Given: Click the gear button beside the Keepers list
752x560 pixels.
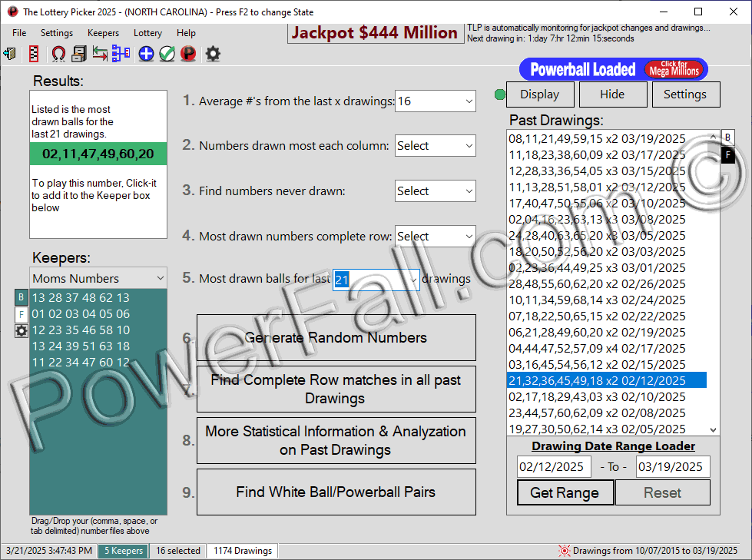Looking at the screenshot, I should pos(21,331).
